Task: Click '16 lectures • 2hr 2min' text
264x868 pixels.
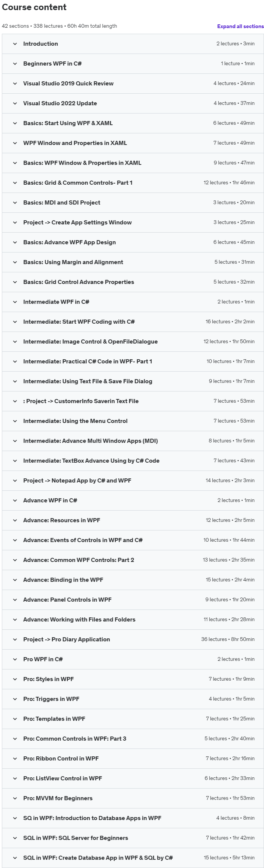Action: [x=230, y=322]
